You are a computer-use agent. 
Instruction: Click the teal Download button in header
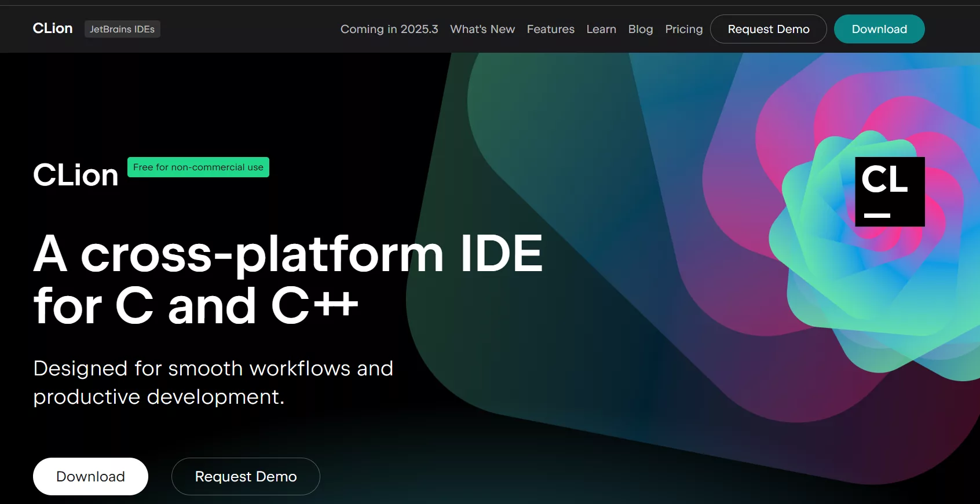(x=879, y=29)
